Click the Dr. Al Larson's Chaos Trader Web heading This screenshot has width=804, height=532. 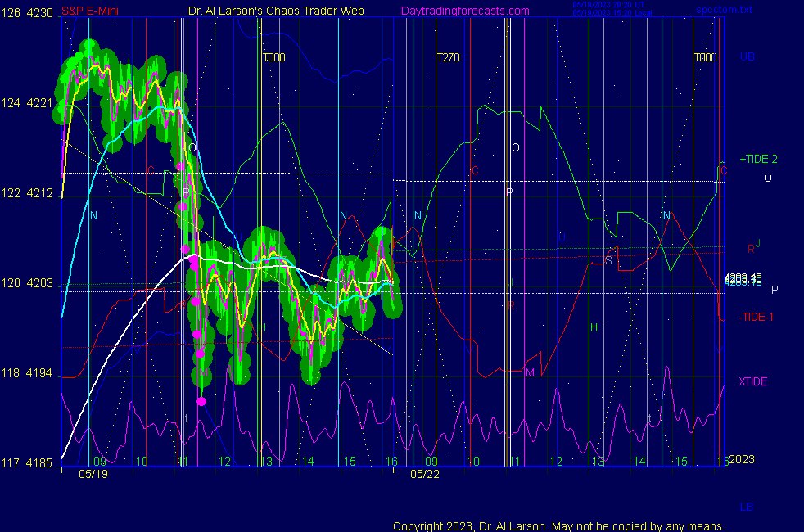tap(276, 11)
